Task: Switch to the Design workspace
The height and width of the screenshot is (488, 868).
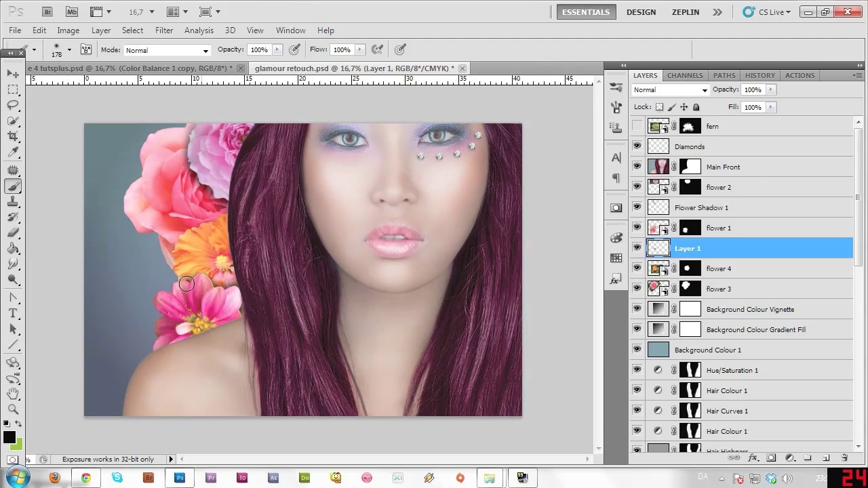Action: [x=641, y=12]
